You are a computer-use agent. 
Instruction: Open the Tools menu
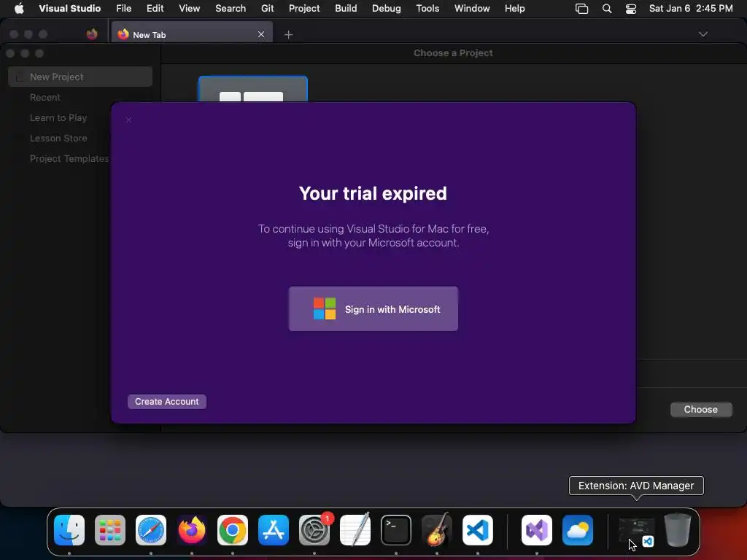click(427, 9)
